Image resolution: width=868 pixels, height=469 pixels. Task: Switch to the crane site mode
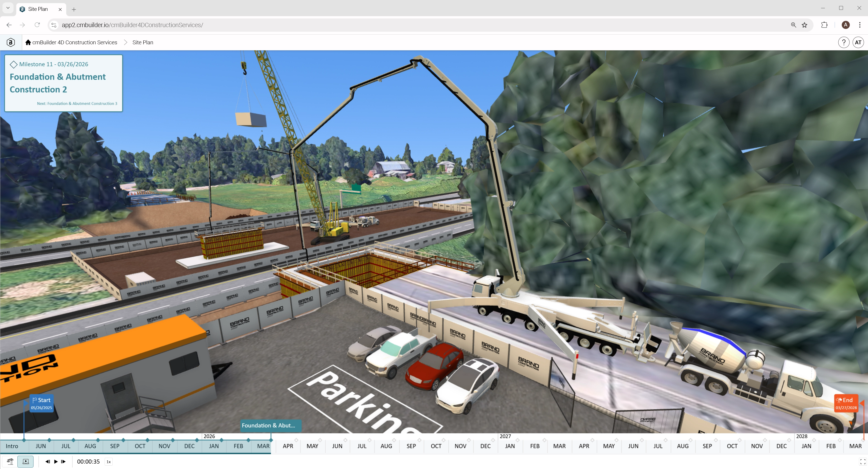click(10, 462)
